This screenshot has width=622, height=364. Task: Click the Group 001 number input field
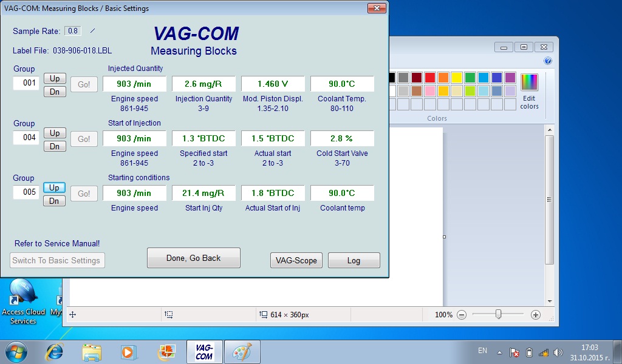(x=26, y=83)
